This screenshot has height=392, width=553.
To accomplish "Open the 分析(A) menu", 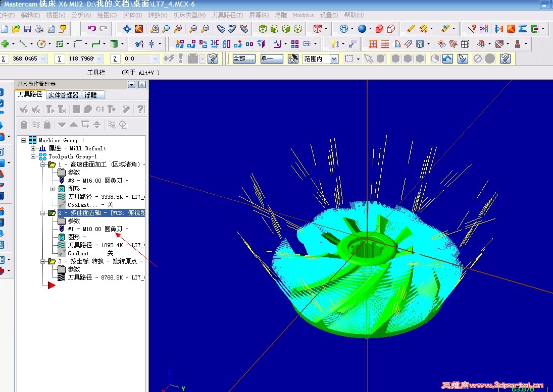I will click(81, 15).
